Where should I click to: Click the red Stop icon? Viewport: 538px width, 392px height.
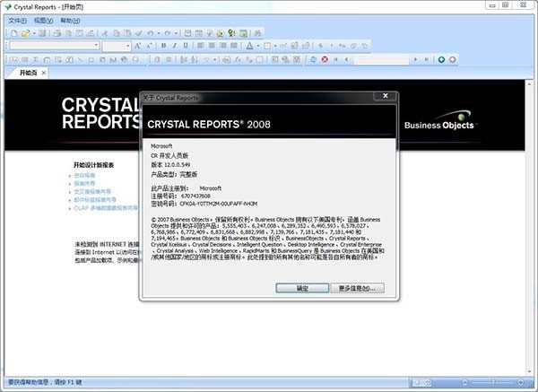point(325,59)
